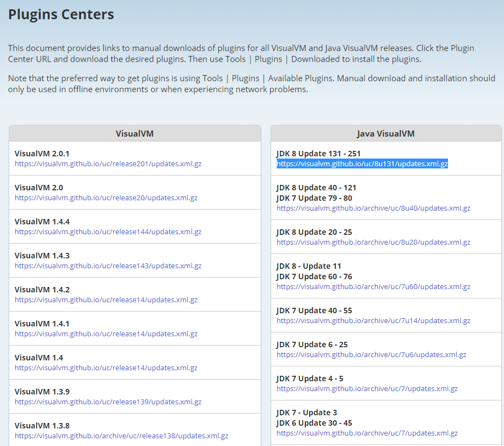The height and width of the screenshot is (446, 504).
Task: Click the VisualVM 2.0.1 heading
Action: 42,154
